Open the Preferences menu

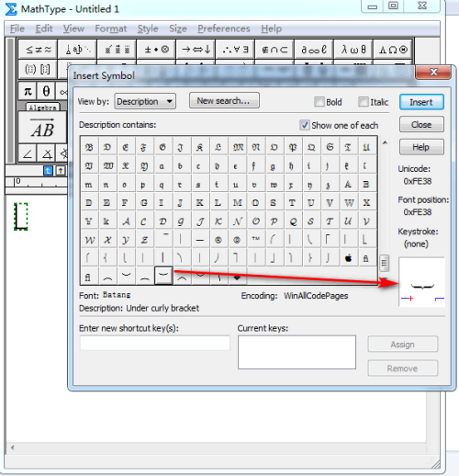pyautogui.click(x=224, y=28)
